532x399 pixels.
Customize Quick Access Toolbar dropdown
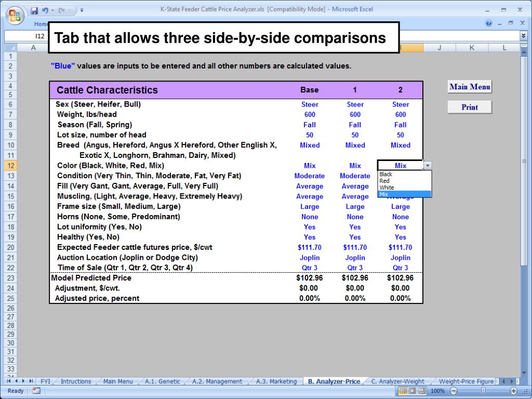point(82,10)
